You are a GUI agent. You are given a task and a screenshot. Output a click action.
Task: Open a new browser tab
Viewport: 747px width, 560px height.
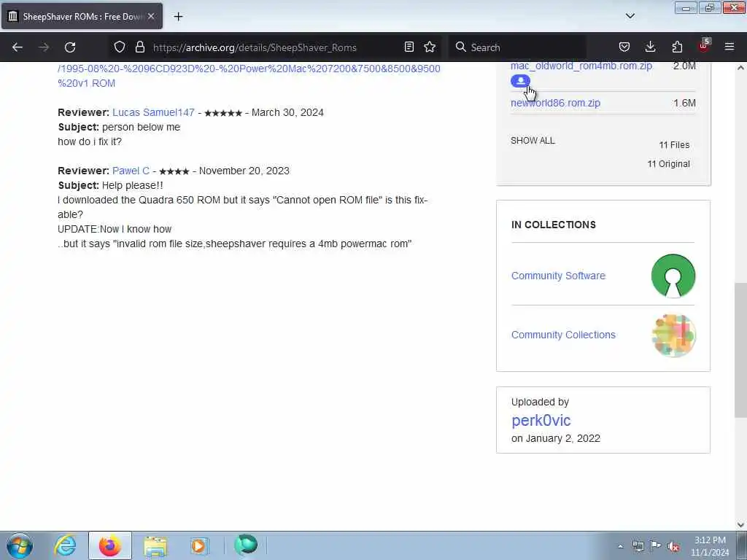click(x=178, y=17)
